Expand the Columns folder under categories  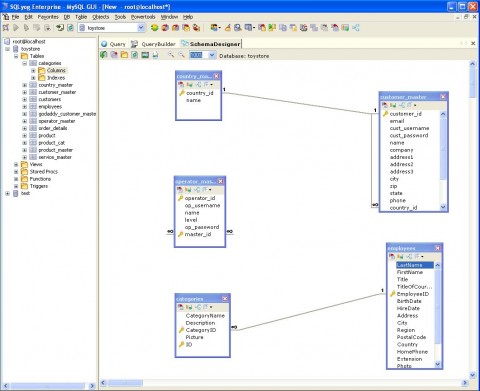(x=33, y=70)
